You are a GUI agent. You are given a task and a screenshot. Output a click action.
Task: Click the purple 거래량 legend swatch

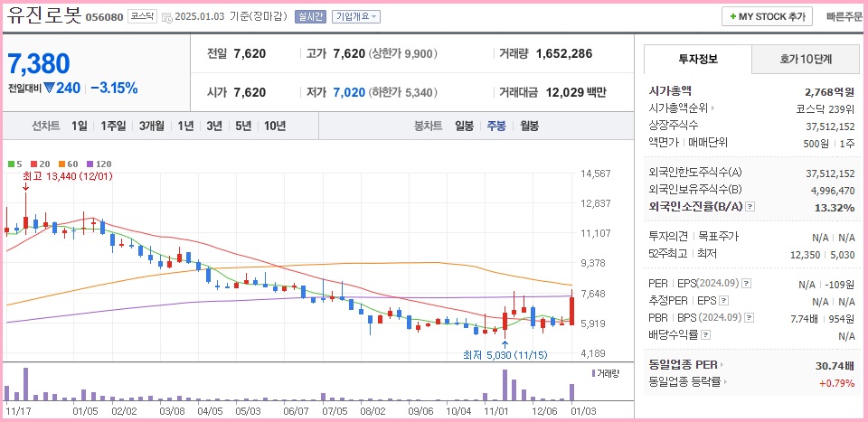click(x=594, y=373)
